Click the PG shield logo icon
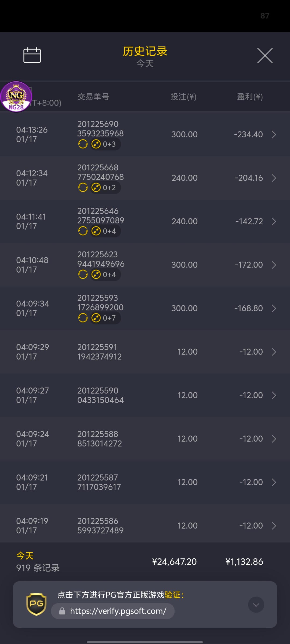Image resolution: width=290 pixels, height=644 pixels. click(x=36, y=604)
